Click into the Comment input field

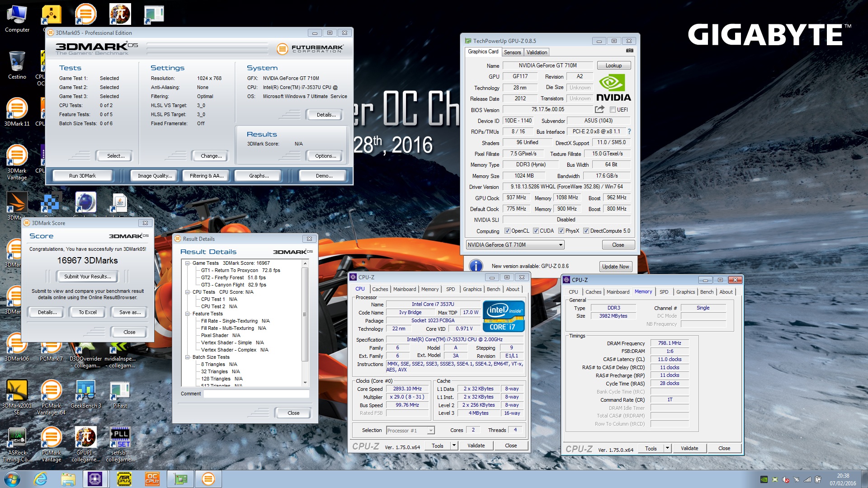[x=256, y=394]
